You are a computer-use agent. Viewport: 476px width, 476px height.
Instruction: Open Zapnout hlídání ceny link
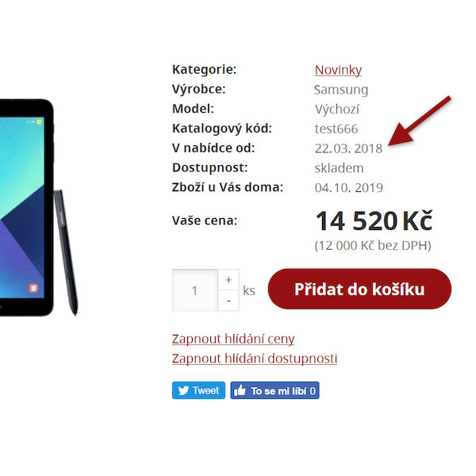[233, 339]
